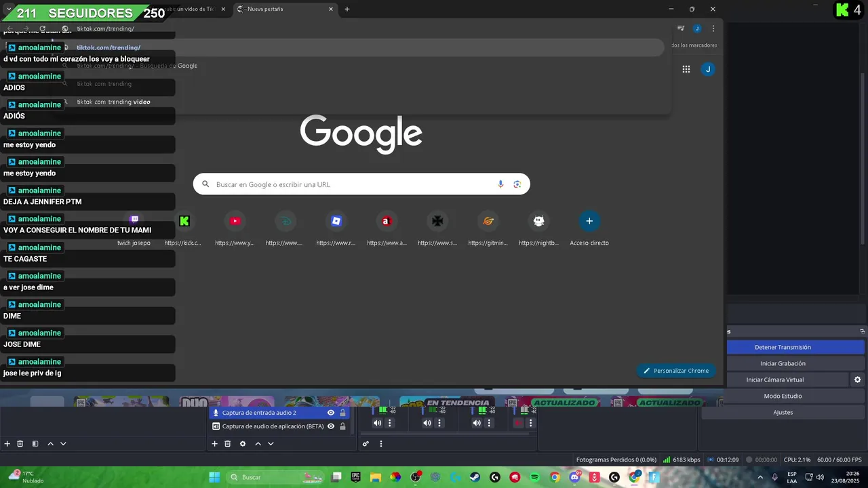Open the YouTube shortcut tile
The height and width of the screenshot is (488, 868).
235,228
